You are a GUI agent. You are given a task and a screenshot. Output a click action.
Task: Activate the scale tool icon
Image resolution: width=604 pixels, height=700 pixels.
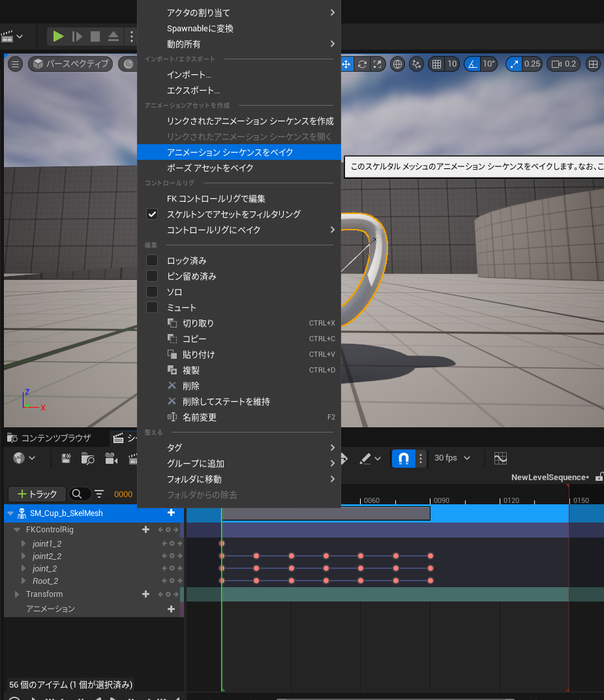click(379, 63)
